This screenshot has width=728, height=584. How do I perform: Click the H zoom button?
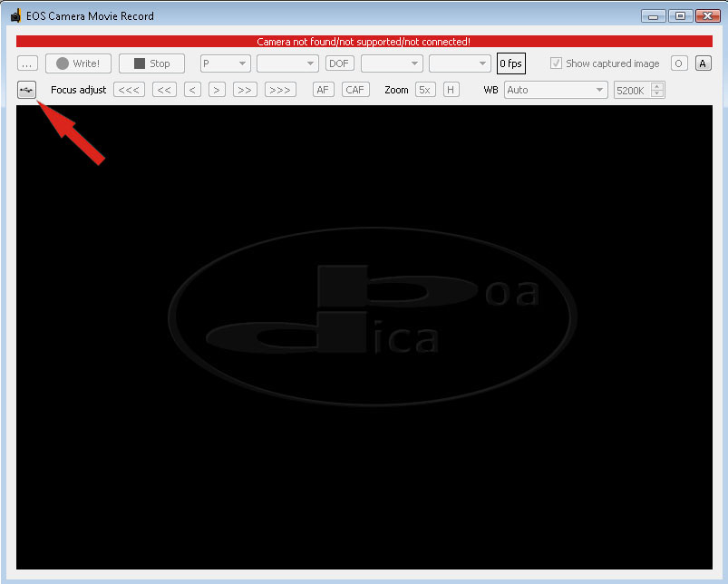451,90
